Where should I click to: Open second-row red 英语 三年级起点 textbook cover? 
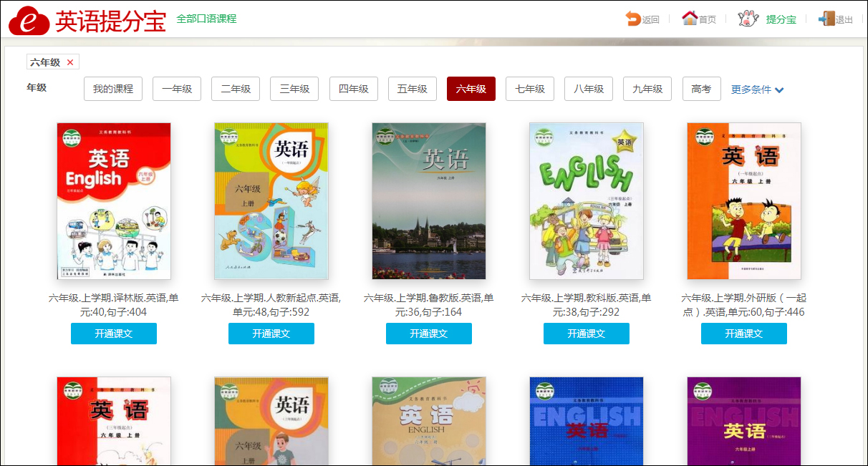pos(114,421)
